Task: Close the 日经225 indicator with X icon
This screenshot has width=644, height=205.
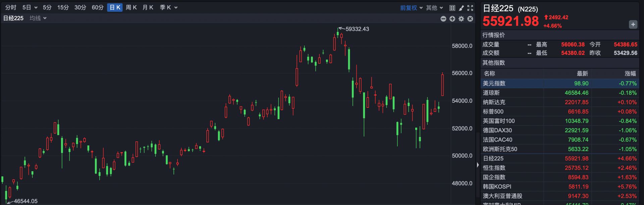Action: pyautogui.click(x=470, y=19)
